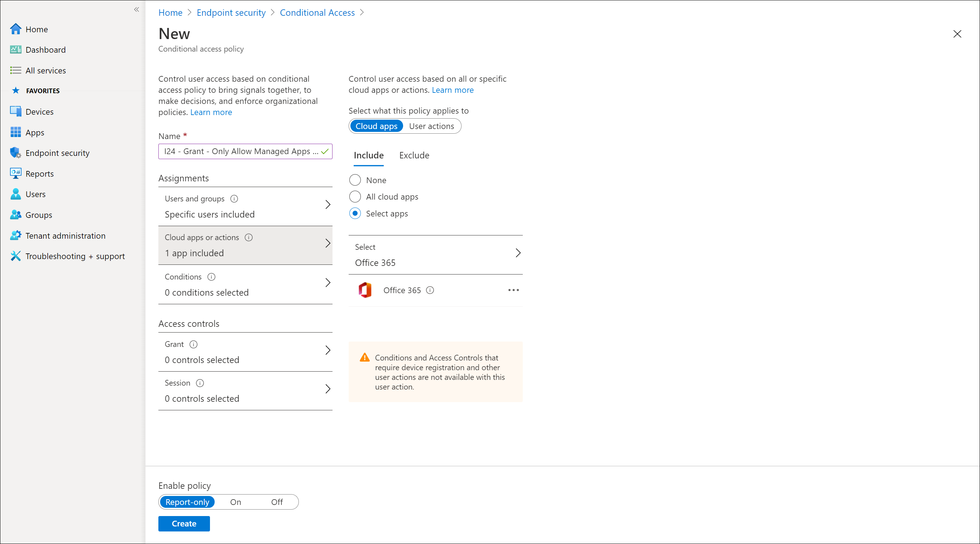Click the Create button
This screenshot has width=980, height=544.
point(184,524)
